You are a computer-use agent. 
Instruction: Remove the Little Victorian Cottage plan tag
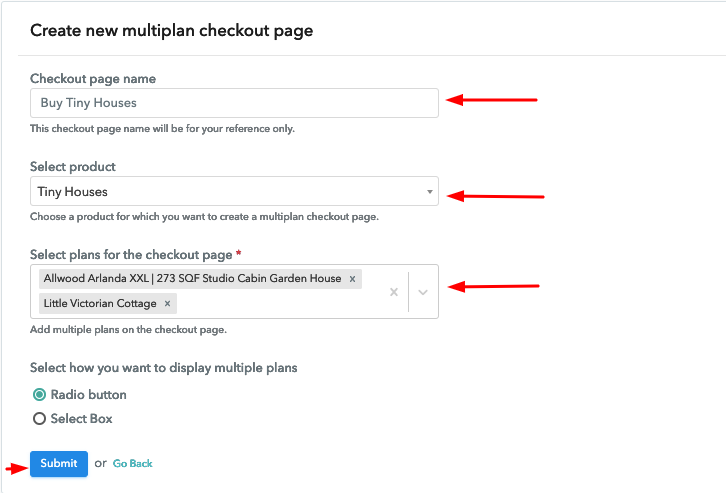pyautogui.click(x=168, y=304)
